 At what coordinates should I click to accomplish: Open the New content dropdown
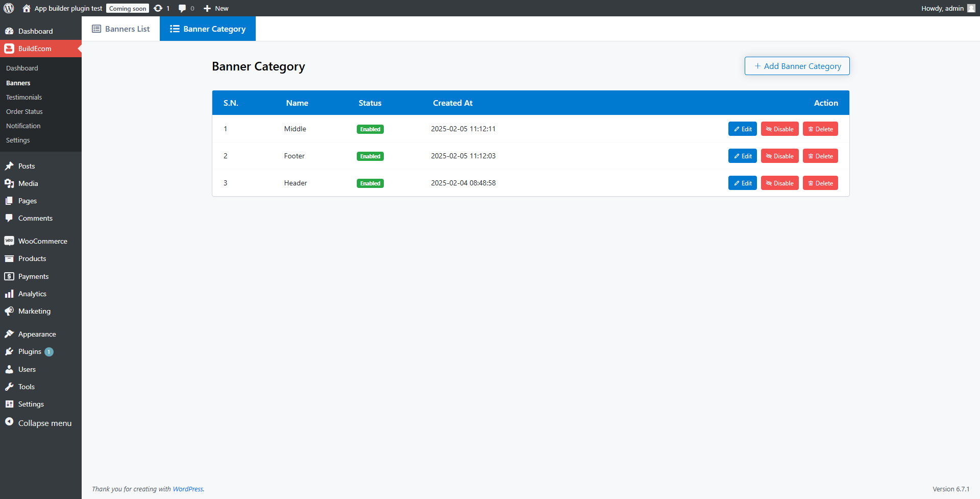216,8
